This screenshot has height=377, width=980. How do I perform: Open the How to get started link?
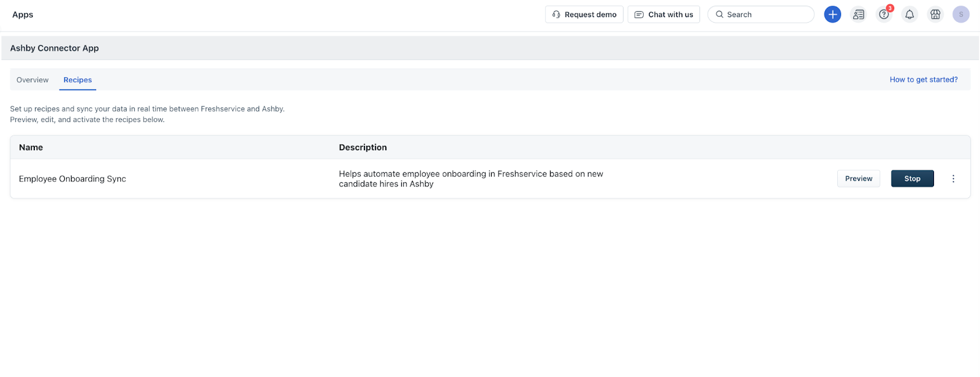click(x=924, y=80)
